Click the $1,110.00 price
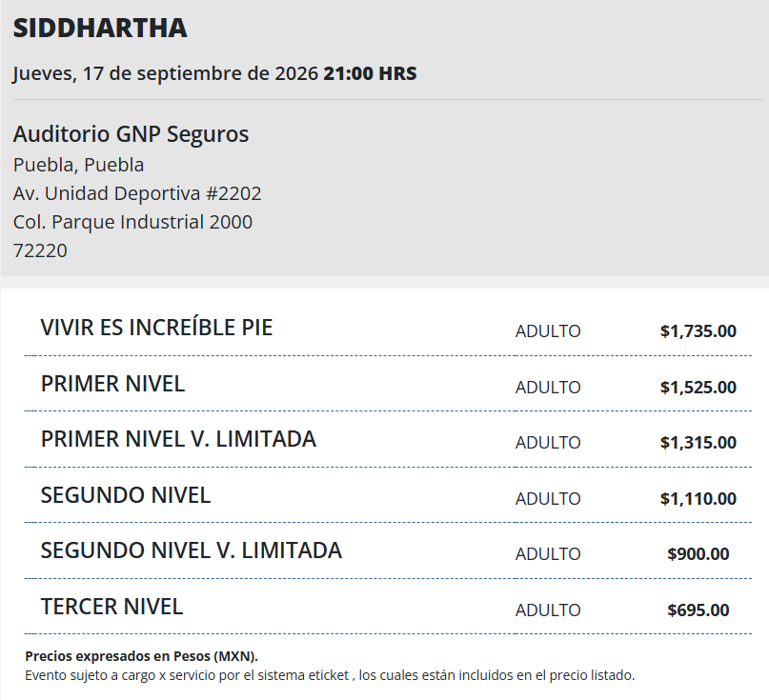The image size is (769, 700). pyautogui.click(x=698, y=498)
